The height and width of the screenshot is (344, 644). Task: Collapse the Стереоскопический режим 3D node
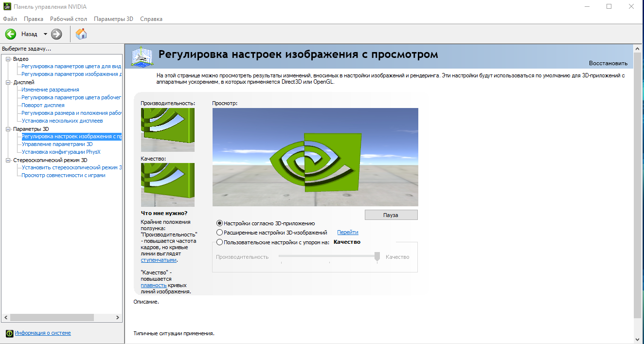click(8, 160)
